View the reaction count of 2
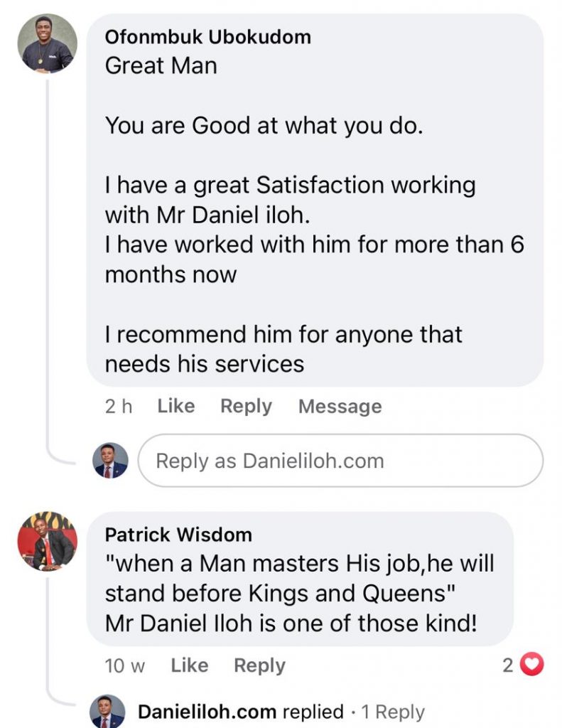The height and width of the screenshot is (728, 562). (508, 665)
